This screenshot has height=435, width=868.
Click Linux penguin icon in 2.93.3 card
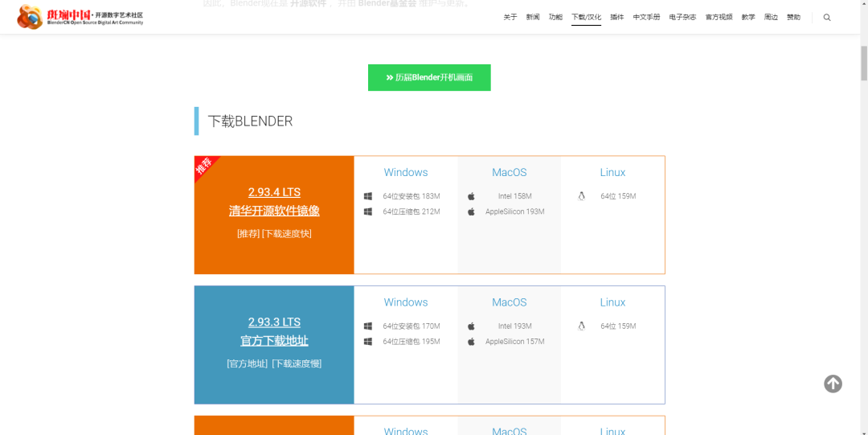581,326
